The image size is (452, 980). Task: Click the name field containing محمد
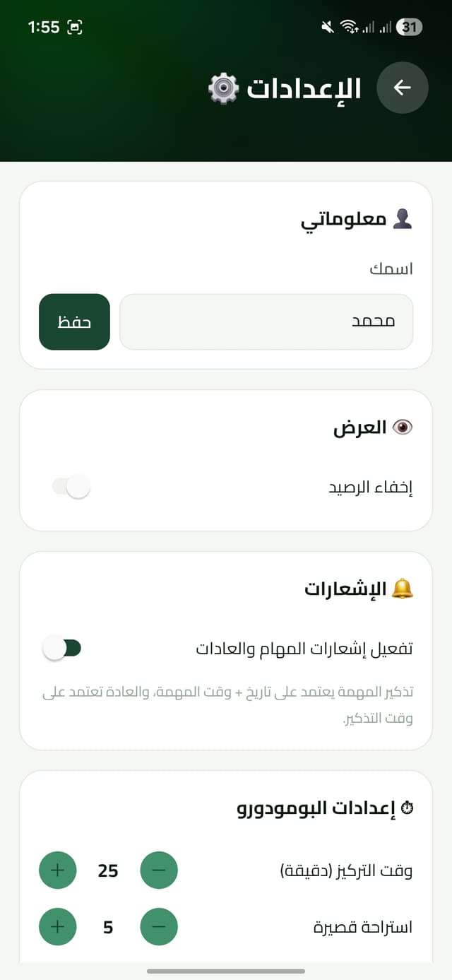click(x=266, y=321)
